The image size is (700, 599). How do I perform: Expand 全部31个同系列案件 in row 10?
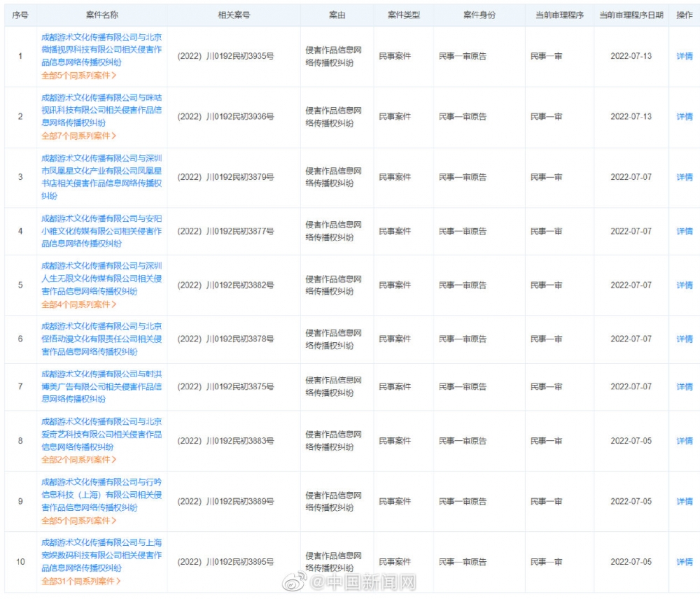(80, 581)
